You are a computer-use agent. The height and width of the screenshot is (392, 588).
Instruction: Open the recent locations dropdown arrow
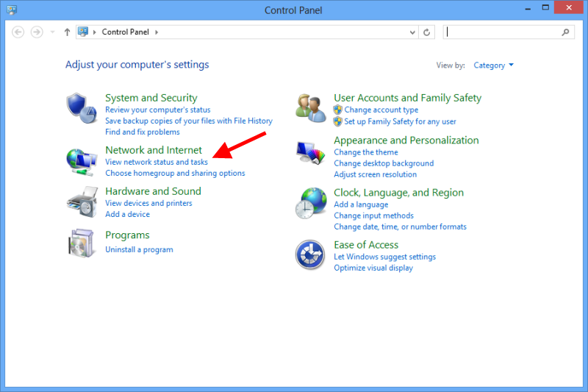point(52,32)
